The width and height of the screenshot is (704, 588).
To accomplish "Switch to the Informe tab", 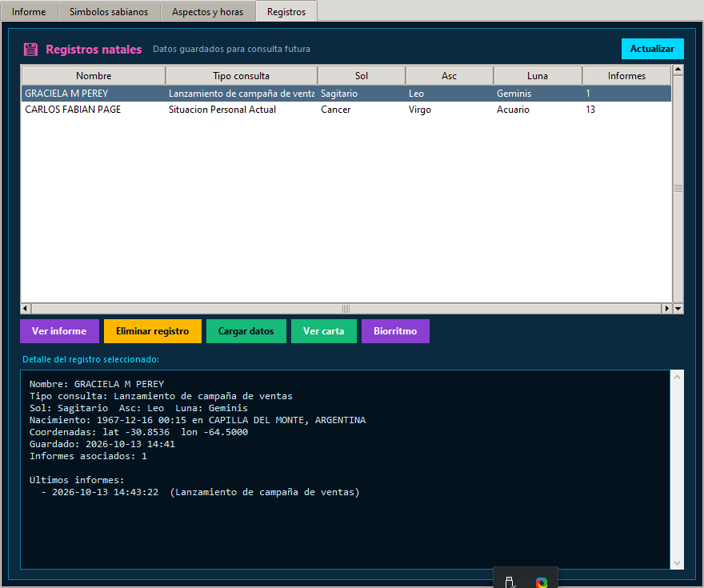I will point(29,12).
